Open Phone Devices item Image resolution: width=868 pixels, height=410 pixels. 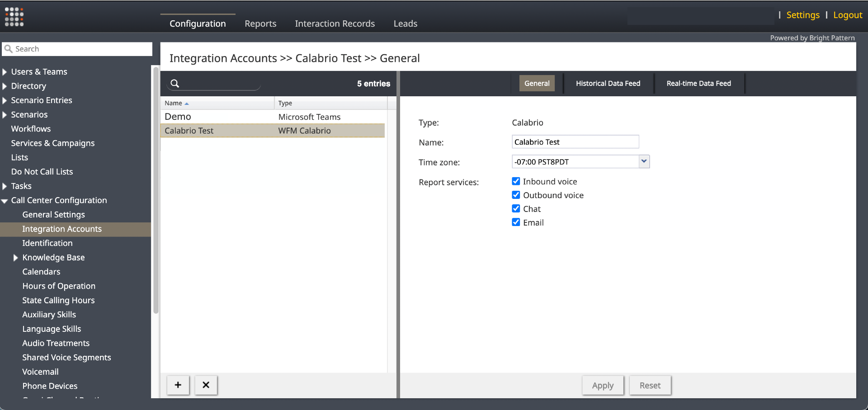click(50, 386)
